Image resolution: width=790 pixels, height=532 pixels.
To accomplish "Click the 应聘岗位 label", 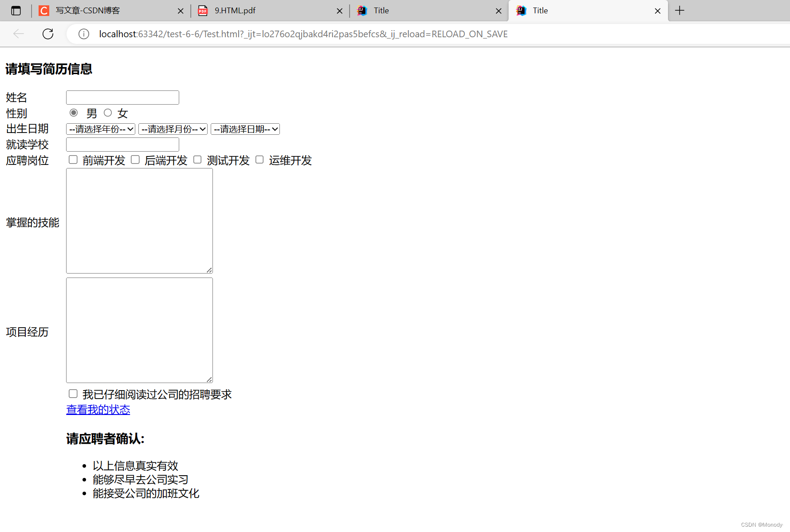I will tap(28, 160).
